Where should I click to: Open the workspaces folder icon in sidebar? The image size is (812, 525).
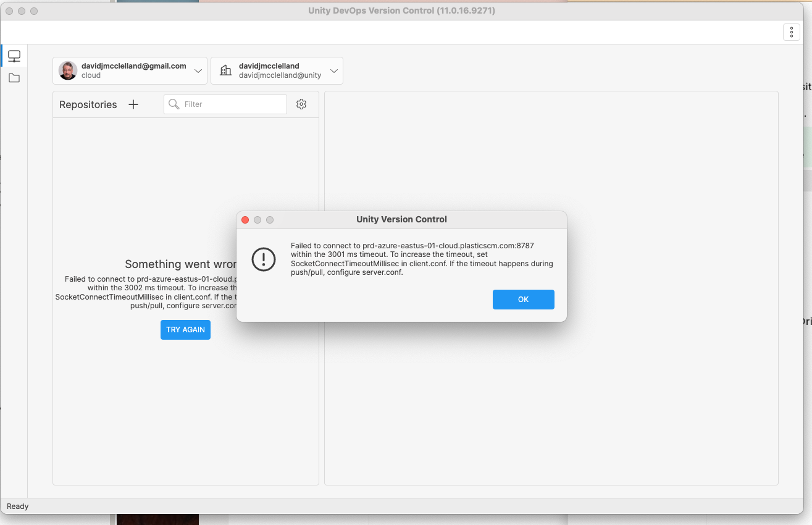pos(14,77)
